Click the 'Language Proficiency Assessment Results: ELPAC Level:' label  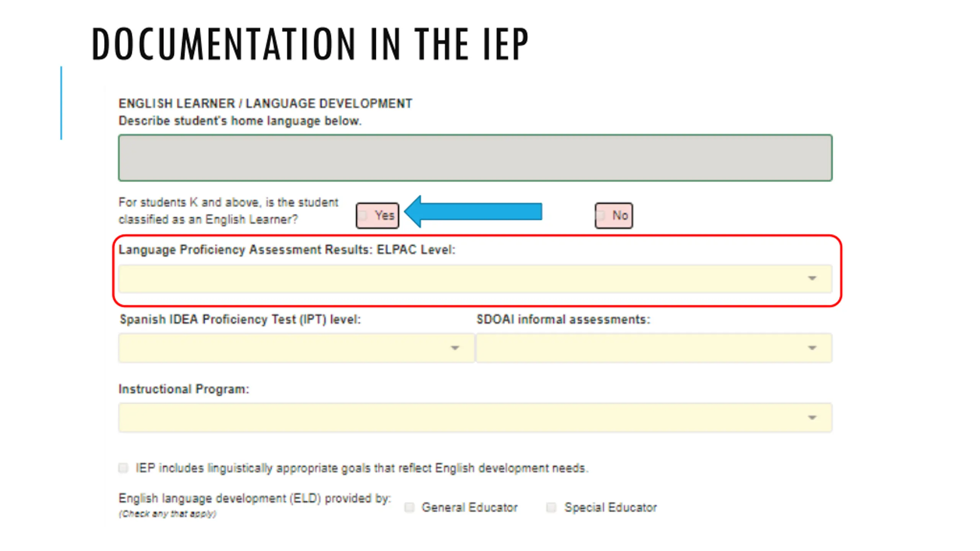click(287, 249)
